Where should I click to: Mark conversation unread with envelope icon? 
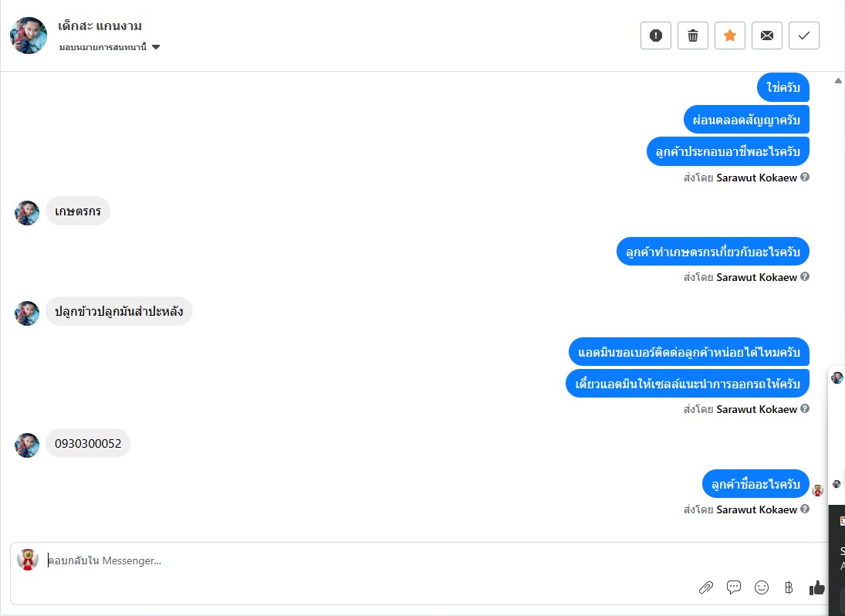pyautogui.click(x=767, y=36)
